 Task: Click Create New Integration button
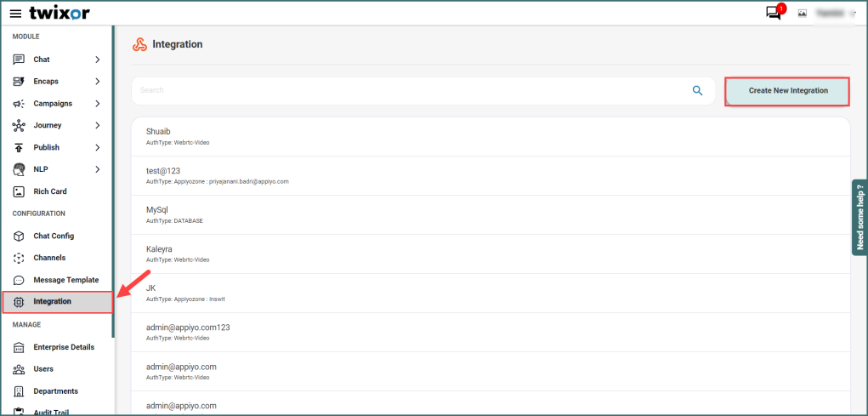coord(788,91)
